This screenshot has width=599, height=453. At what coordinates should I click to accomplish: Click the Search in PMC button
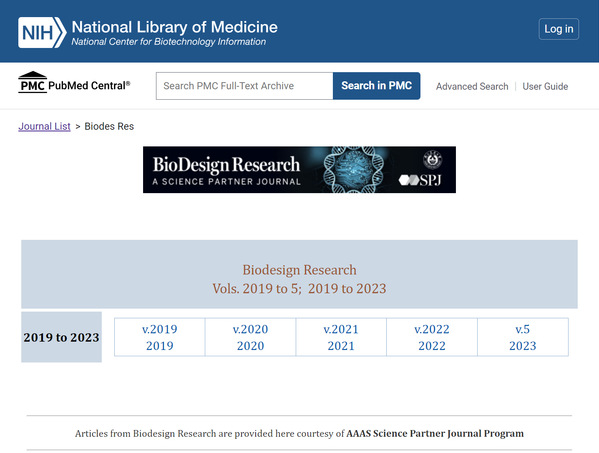point(376,86)
